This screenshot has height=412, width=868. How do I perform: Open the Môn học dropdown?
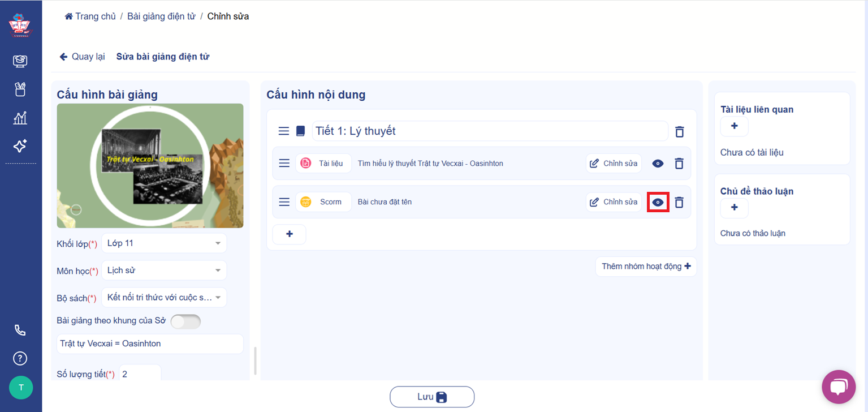tap(164, 271)
